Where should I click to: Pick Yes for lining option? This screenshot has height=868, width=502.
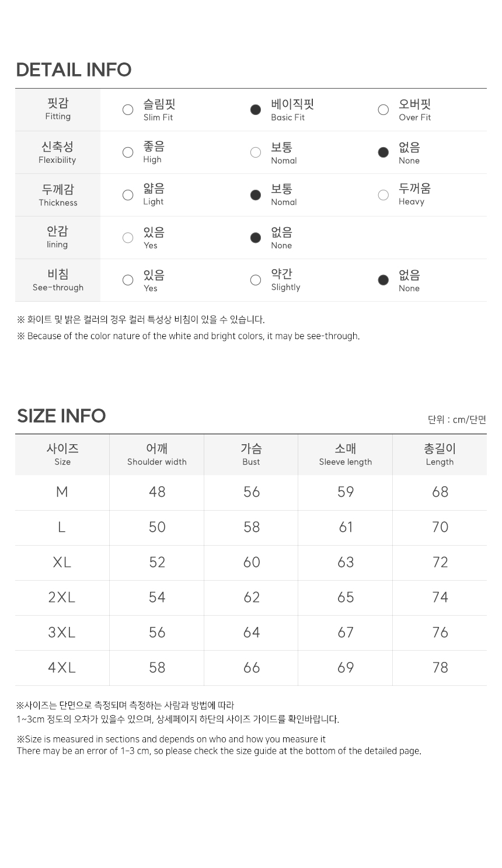coord(128,238)
